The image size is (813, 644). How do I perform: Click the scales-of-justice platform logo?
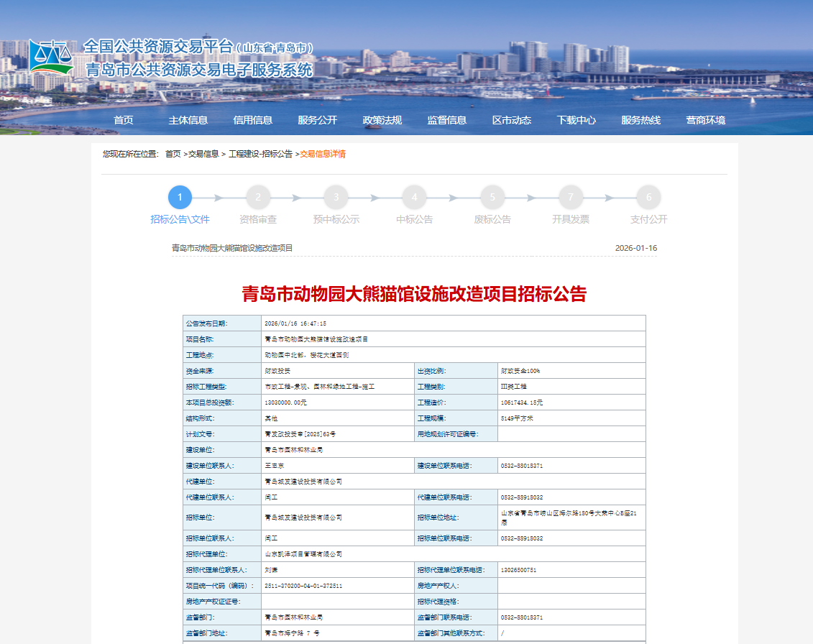tap(50, 57)
